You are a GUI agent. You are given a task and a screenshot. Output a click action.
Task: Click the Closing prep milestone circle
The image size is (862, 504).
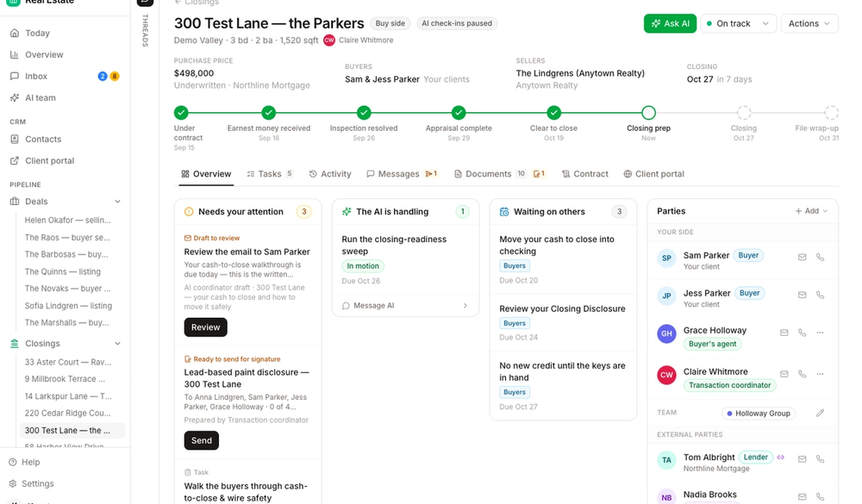tap(649, 113)
